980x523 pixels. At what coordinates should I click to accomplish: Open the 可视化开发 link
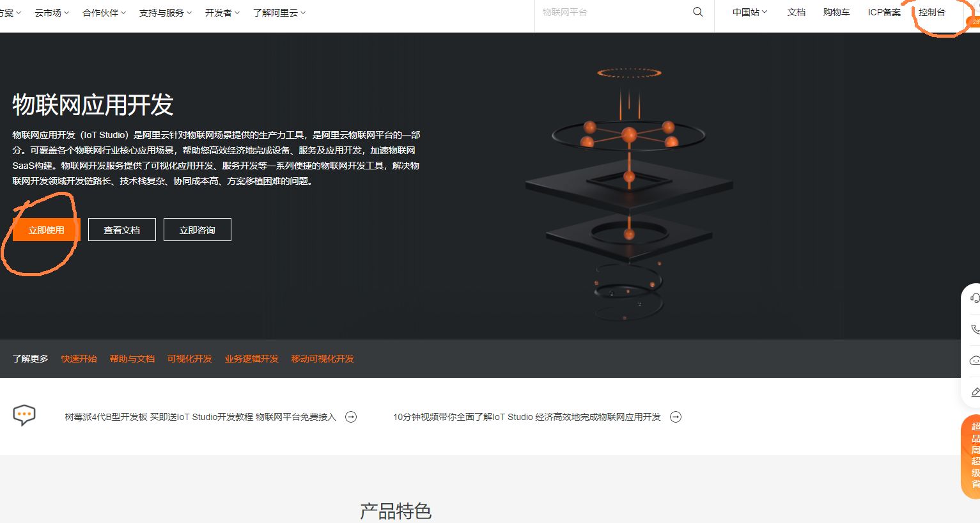(x=190, y=359)
